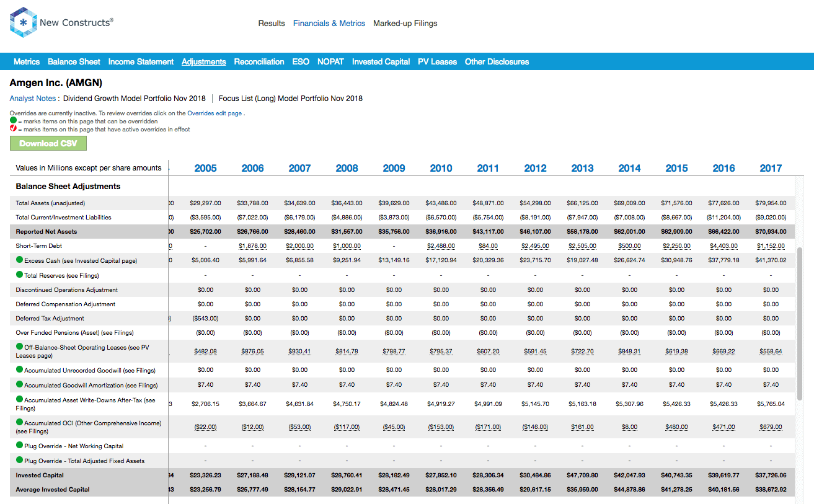The width and height of the screenshot is (814, 504).
Task: Open 2014 operating leases value $848.31
Action: click(x=630, y=351)
